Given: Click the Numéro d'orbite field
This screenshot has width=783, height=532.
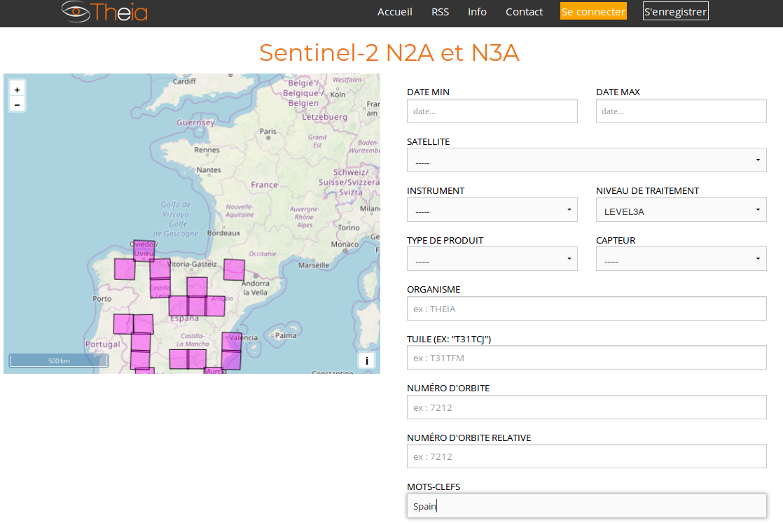Looking at the screenshot, I should [586, 407].
